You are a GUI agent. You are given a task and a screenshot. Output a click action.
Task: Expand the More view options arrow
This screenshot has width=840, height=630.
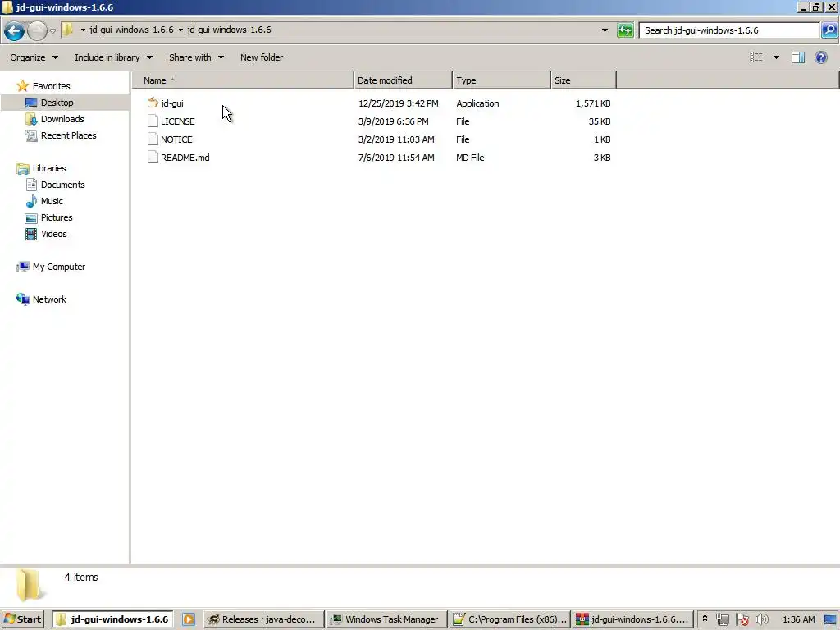pos(776,57)
